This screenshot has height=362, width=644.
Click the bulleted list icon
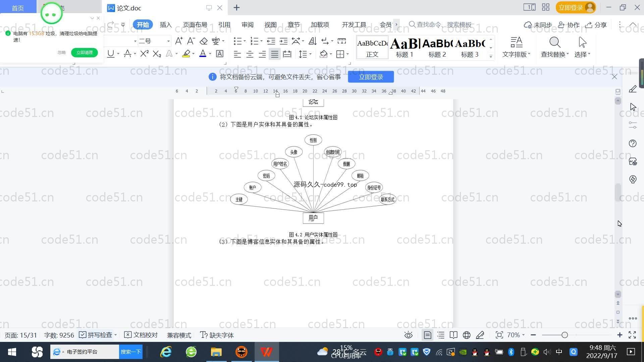click(237, 41)
